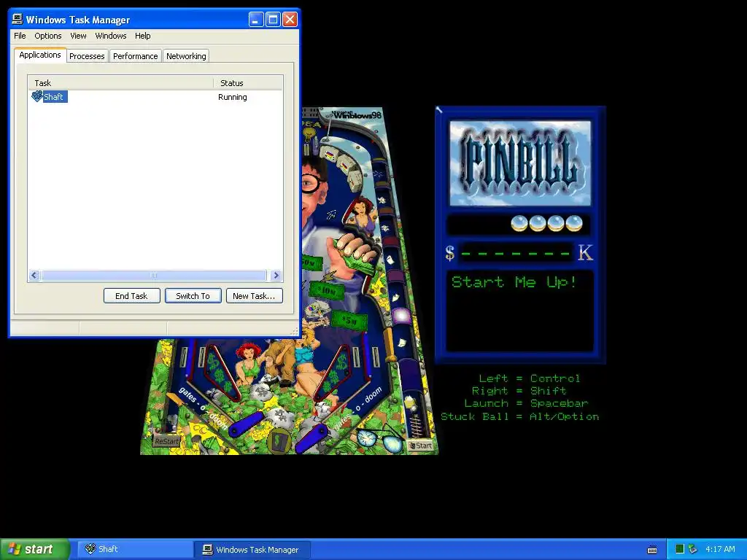
Task: Sort by the Status column header
Action: 248,83
